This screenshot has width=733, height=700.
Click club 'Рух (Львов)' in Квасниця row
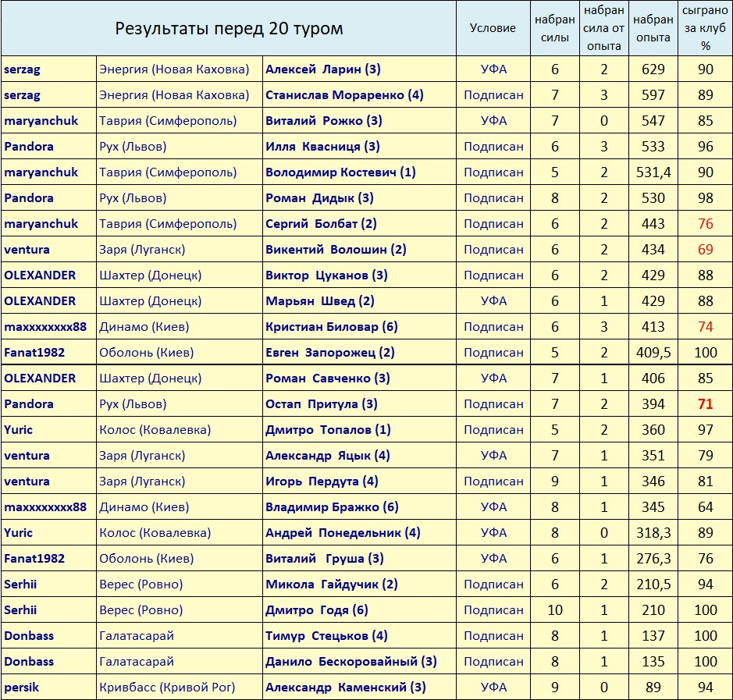coord(133,147)
